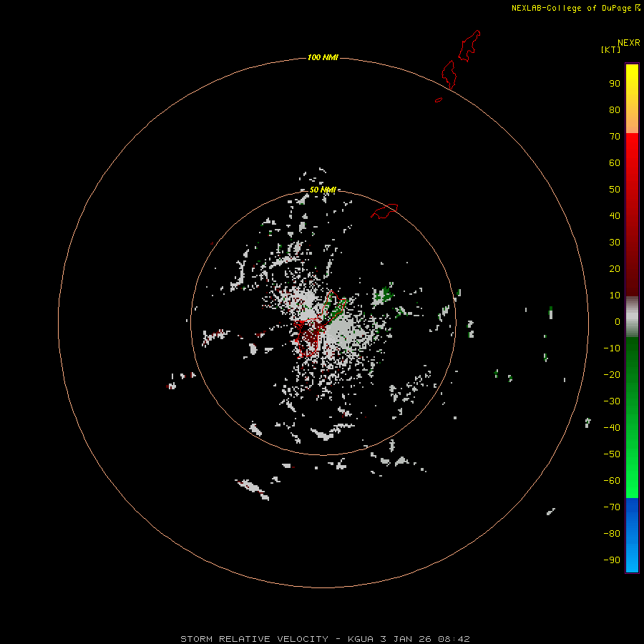The width and height of the screenshot is (644, 644).
Task: Click the small island outline on 50 NMI ring
Action: coord(384,211)
